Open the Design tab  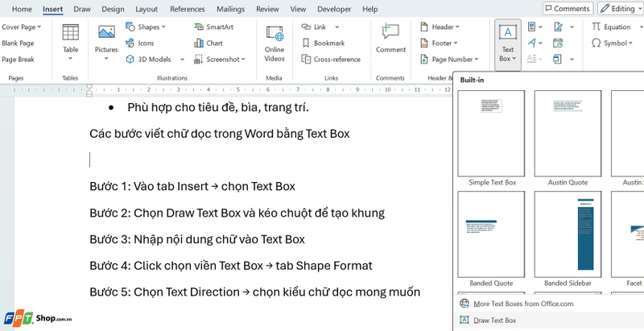click(113, 9)
